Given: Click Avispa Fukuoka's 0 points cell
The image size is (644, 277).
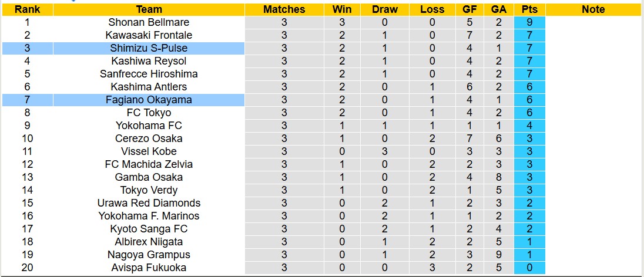Looking at the screenshot, I should click(x=529, y=268).
